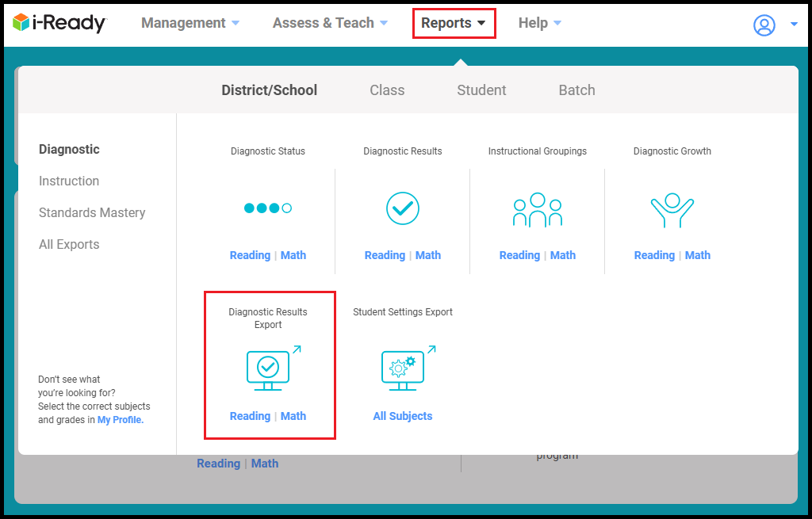Screen dimensions: 812x519
Task: Open the user profile icon
Action: click(x=764, y=25)
